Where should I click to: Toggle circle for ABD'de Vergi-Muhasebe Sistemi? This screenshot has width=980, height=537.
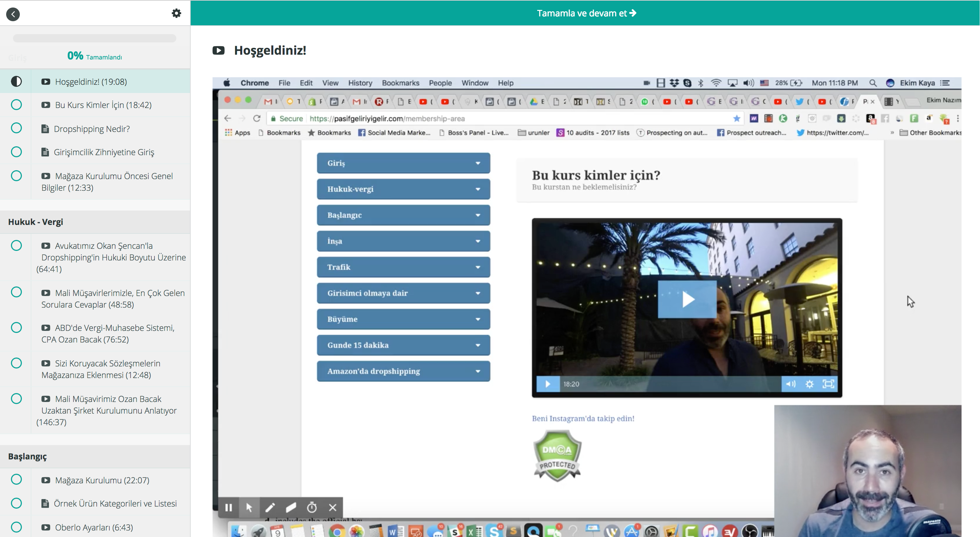click(16, 328)
